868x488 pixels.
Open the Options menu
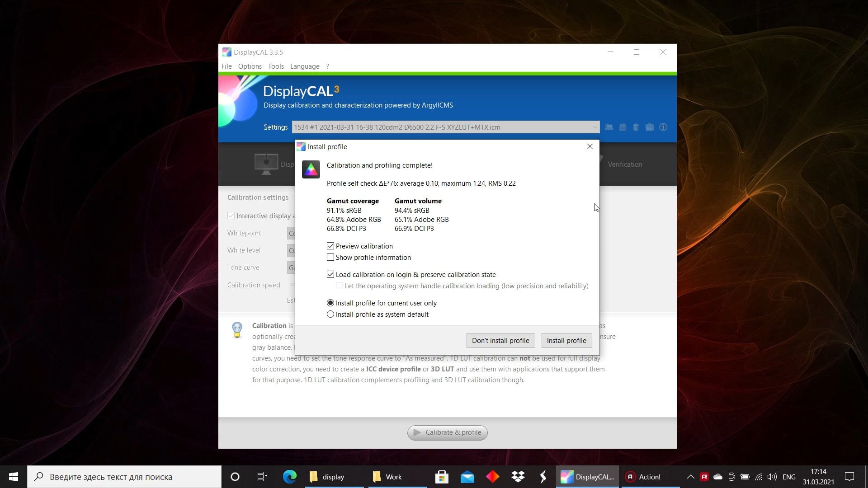click(250, 66)
